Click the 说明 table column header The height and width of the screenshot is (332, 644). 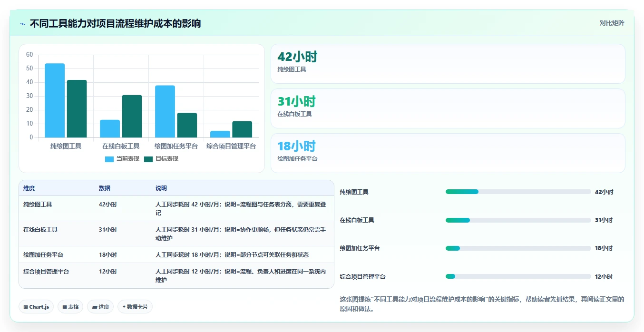point(161,188)
